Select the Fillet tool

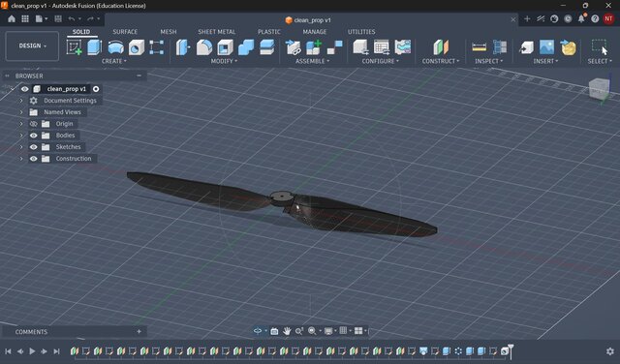click(204, 47)
